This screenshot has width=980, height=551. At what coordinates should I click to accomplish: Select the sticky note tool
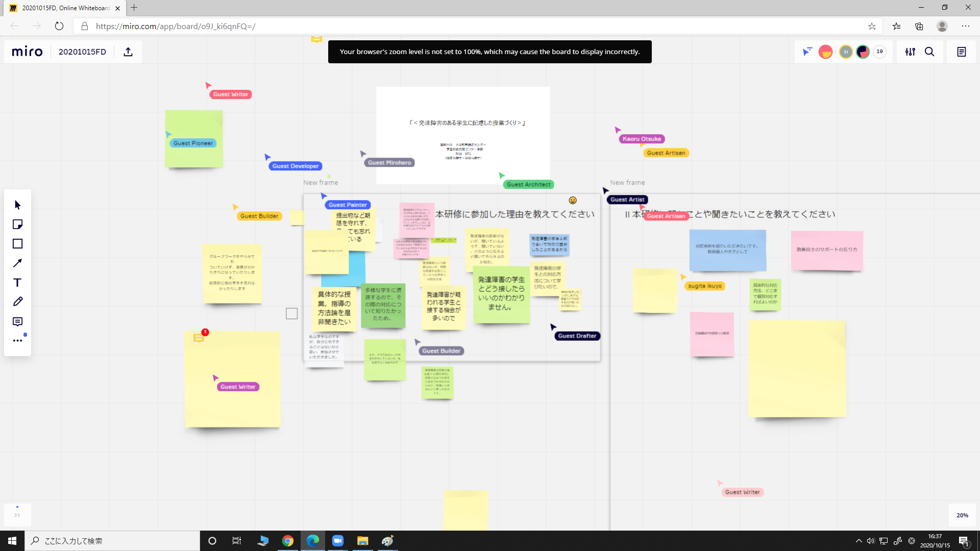[x=17, y=224]
